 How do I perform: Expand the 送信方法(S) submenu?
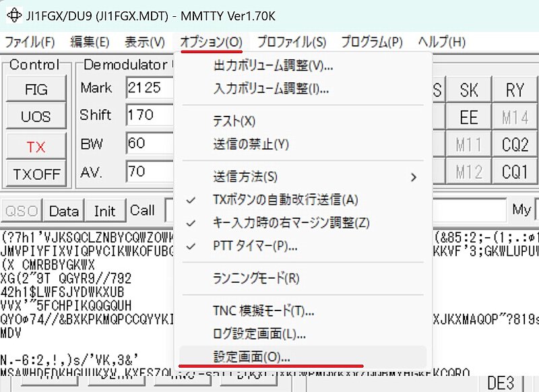(303, 177)
